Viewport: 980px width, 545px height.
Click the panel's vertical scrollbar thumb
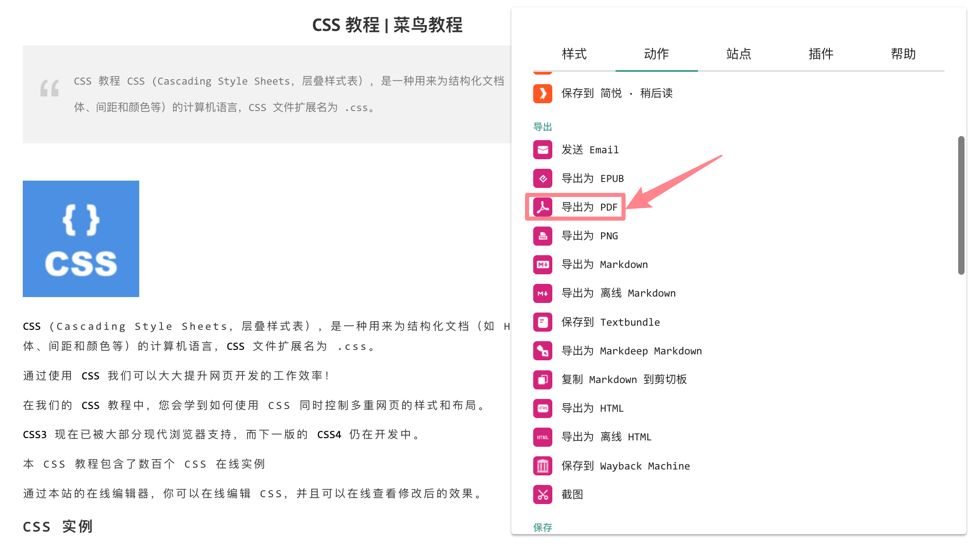click(961, 205)
